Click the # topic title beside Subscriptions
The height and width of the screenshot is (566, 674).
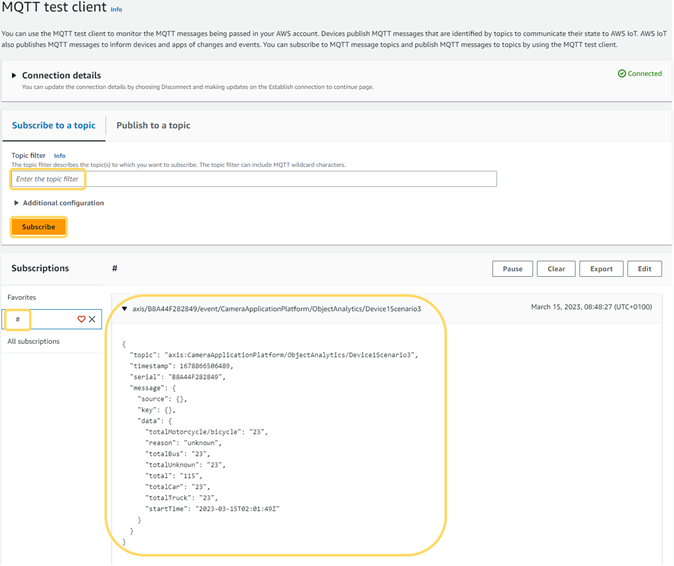[115, 268]
